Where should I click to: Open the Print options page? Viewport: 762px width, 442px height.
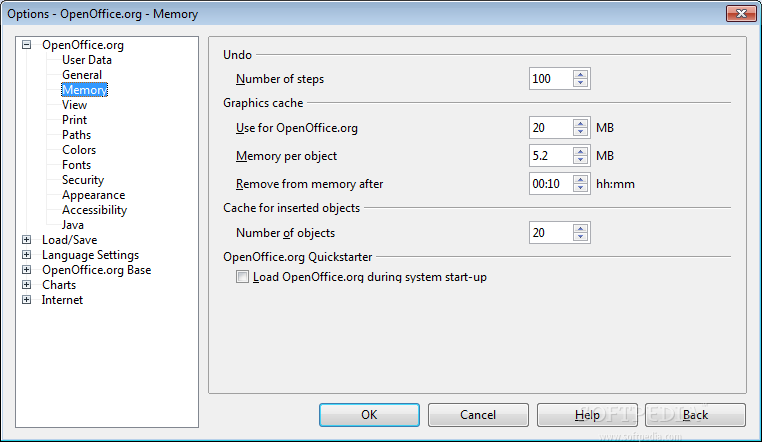point(74,120)
